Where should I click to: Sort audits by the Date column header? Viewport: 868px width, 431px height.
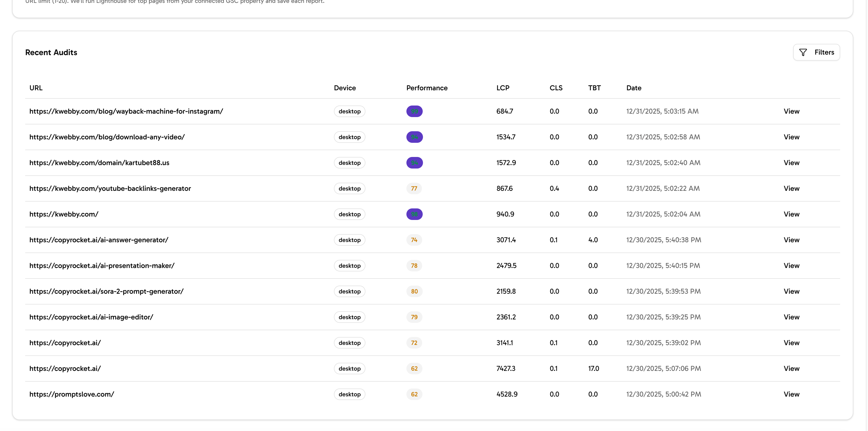coord(634,88)
